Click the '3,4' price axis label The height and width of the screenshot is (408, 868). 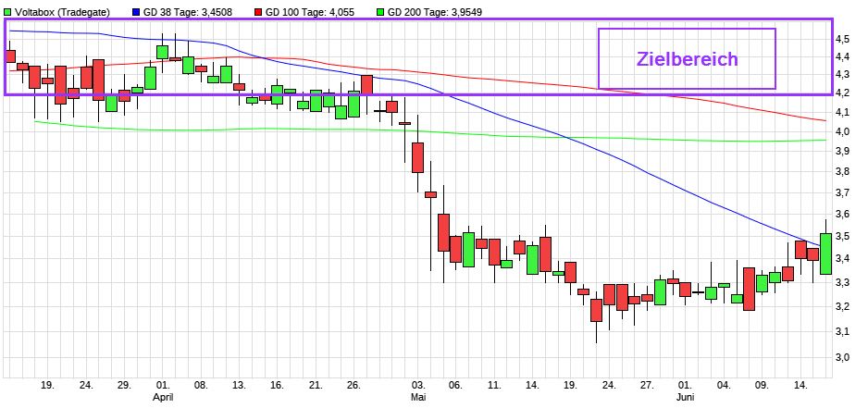[843, 259]
